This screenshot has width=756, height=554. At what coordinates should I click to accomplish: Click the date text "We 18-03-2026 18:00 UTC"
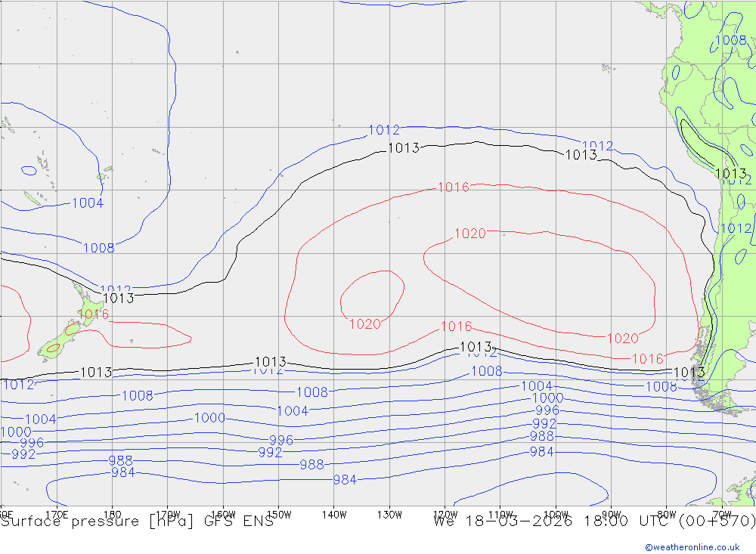coord(553,522)
